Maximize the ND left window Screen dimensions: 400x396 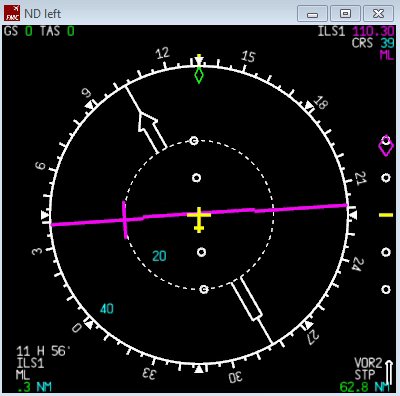coord(345,14)
